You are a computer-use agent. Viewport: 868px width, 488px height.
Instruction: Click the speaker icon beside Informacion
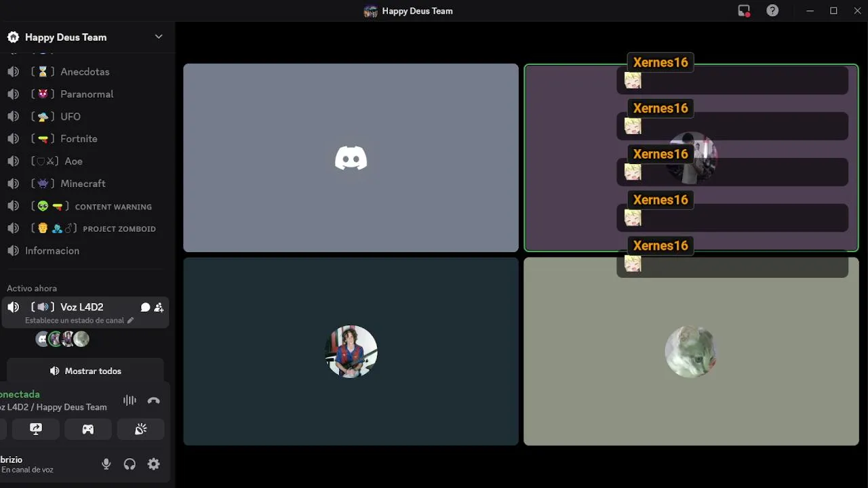point(13,251)
